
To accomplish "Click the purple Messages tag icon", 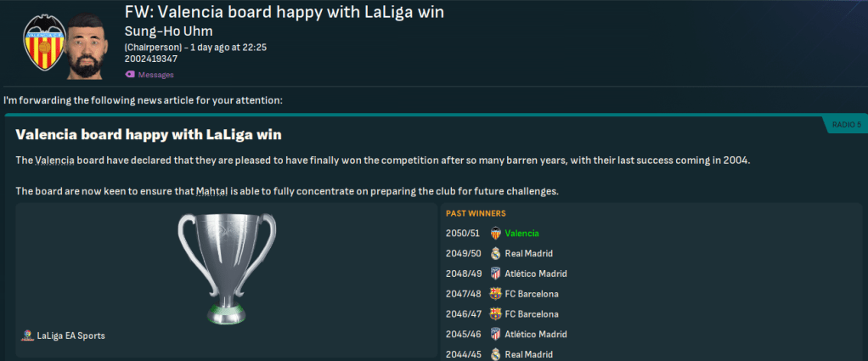I will tap(130, 75).
